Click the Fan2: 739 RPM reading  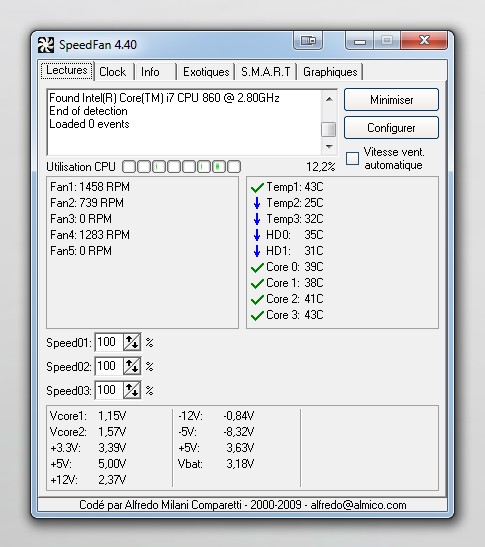tap(87, 203)
